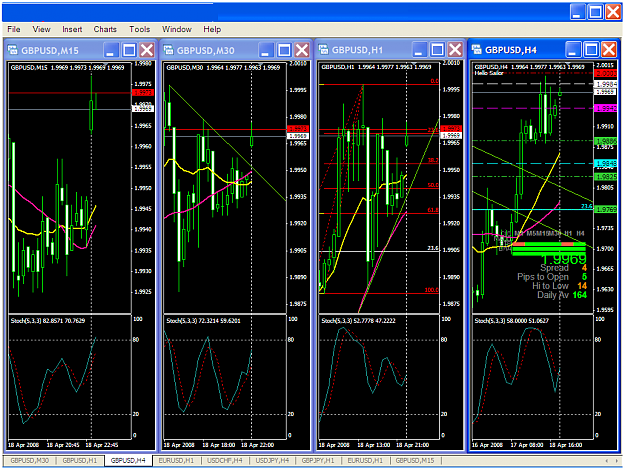Maximize the GBPUSD,H4 chart window
Image resolution: width=625 pixels, height=470 pixels.
(x=591, y=50)
